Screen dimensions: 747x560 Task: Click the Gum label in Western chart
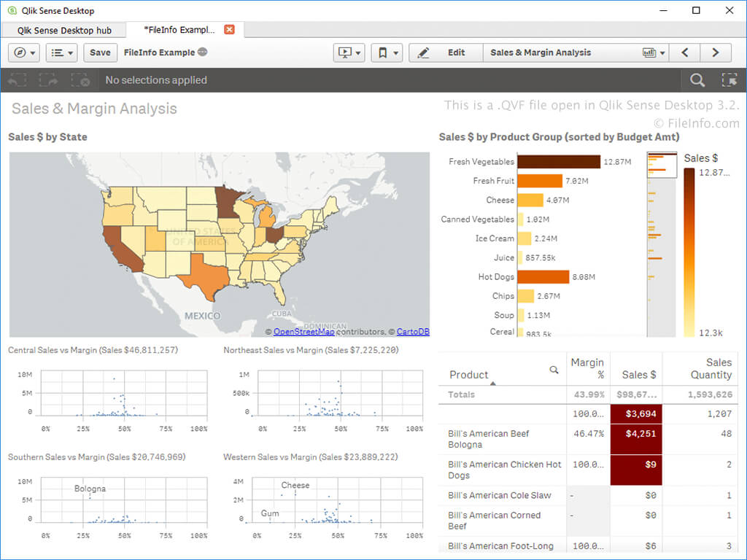(270, 513)
